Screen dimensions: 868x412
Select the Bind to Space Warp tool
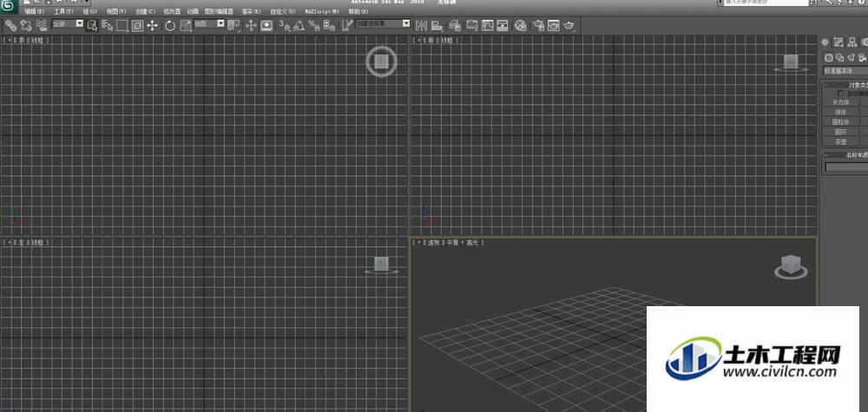point(41,25)
